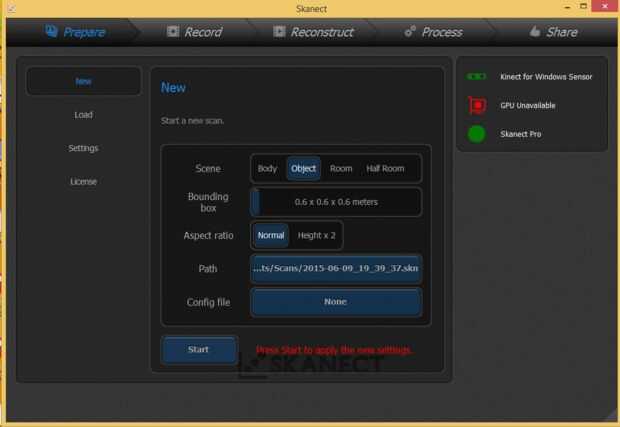Close the Skanect window
Image resolution: width=620 pixels, height=427 pixels.
click(x=605, y=6)
